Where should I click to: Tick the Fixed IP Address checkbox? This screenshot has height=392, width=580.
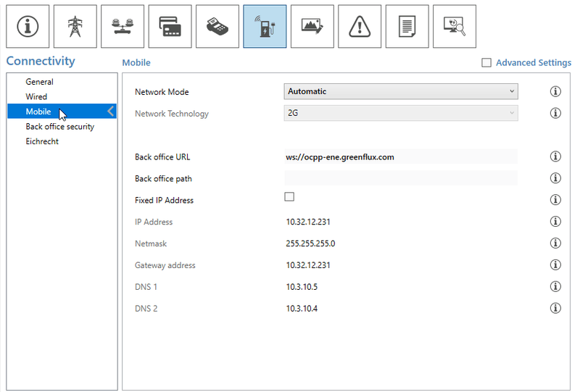point(289,197)
